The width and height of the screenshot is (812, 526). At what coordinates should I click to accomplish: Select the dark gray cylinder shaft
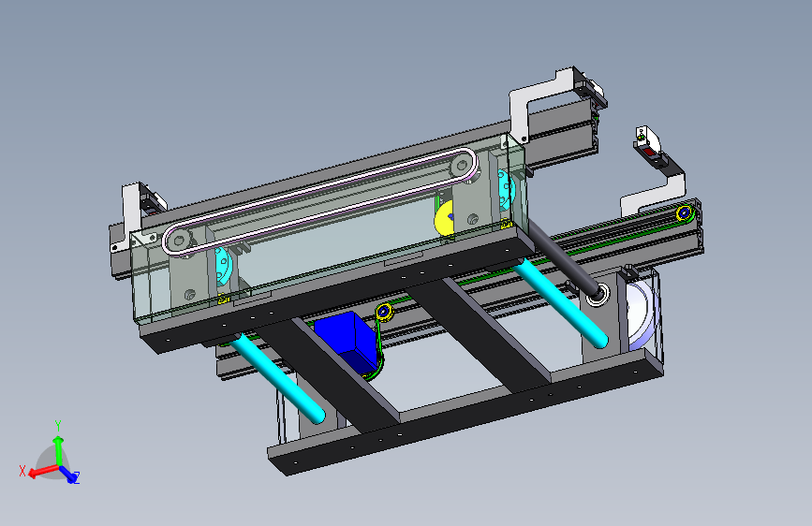pyautogui.click(x=565, y=257)
